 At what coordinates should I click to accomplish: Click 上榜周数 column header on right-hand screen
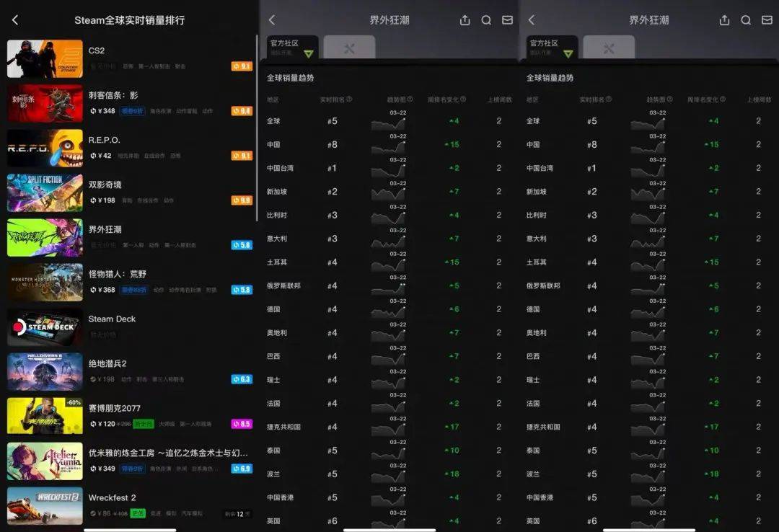point(759,99)
